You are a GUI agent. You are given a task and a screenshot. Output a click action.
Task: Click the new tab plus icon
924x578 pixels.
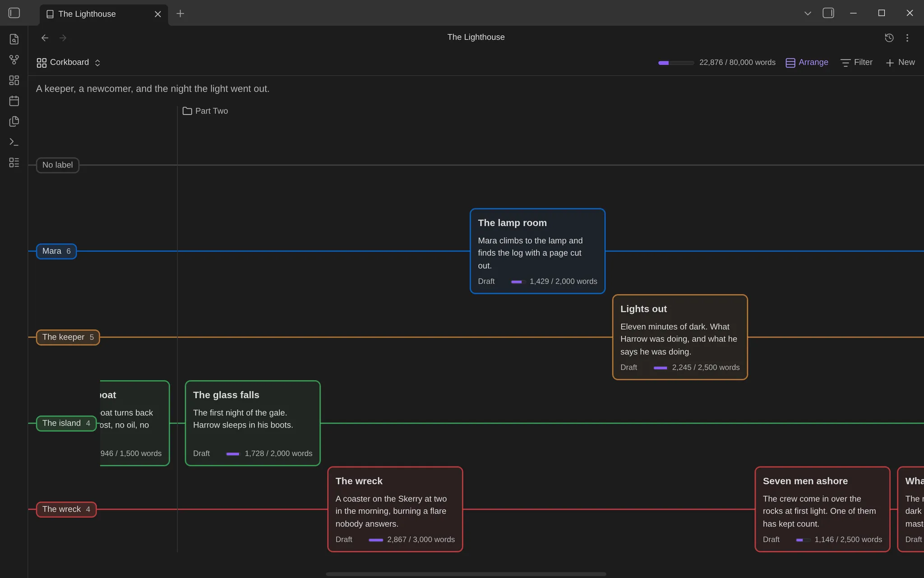(x=180, y=14)
